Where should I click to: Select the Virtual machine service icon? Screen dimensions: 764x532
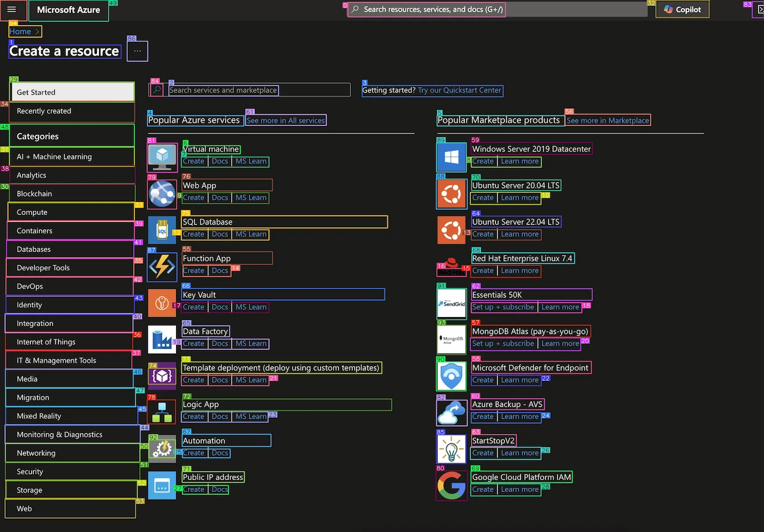162,157
